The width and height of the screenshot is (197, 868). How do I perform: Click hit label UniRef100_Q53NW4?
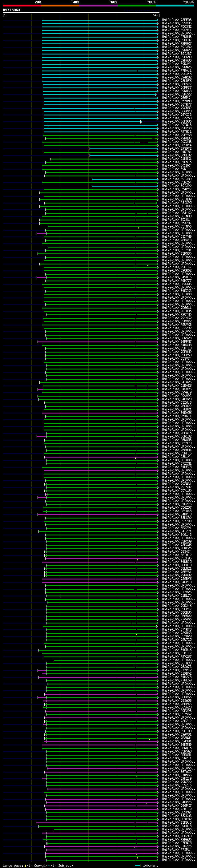point(177,738)
